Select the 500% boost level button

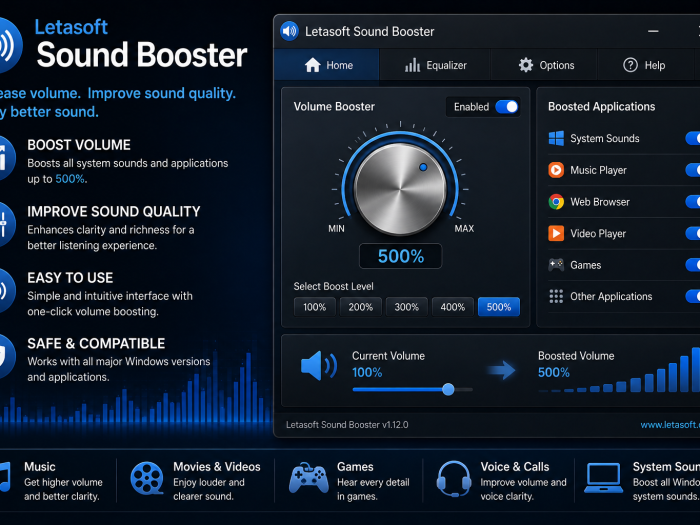click(499, 307)
